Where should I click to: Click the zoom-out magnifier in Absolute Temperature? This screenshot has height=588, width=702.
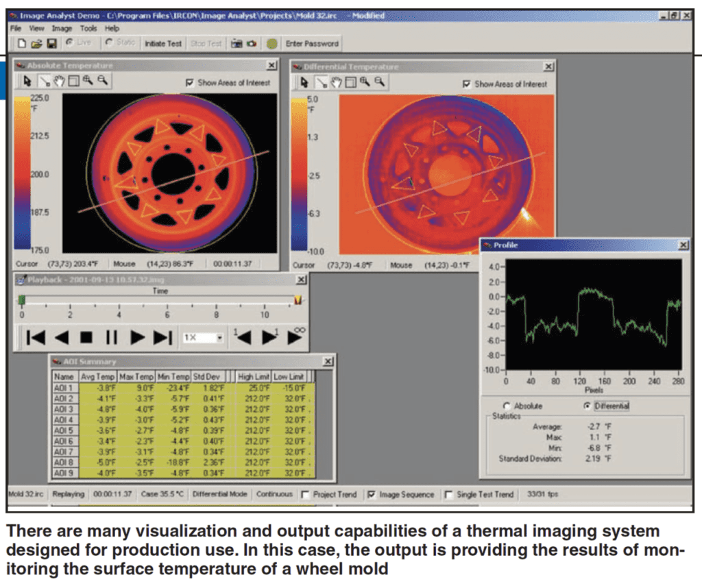click(102, 81)
